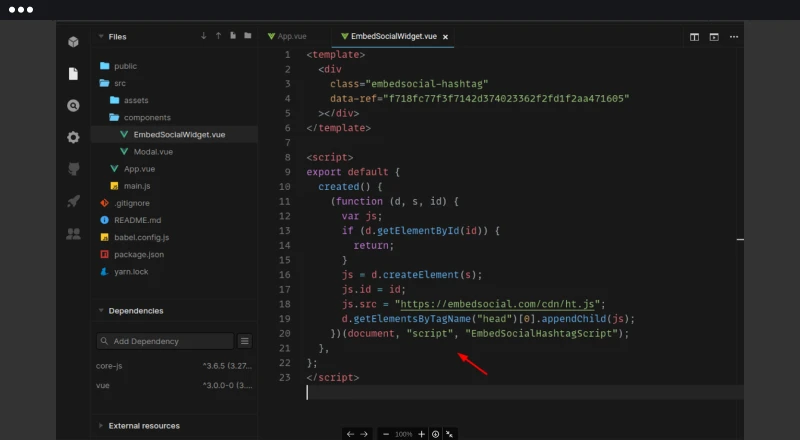The width and height of the screenshot is (800, 440).
Task: Open the settings gear in sidebar
Action: pos(73,137)
